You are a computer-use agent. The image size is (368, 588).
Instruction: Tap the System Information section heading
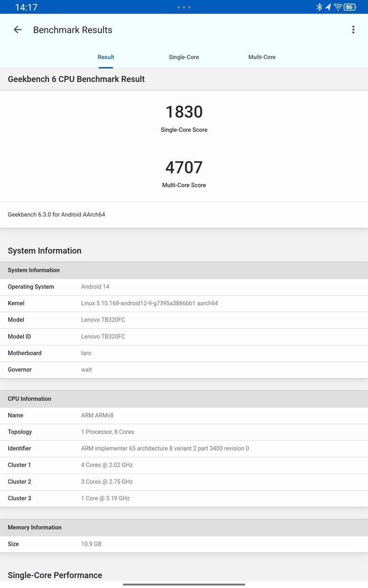tap(45, 251)
